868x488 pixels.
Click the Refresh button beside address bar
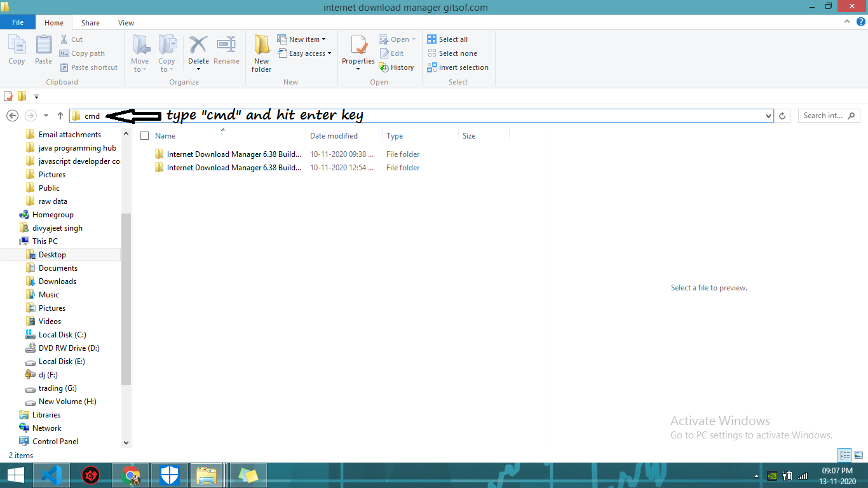pos(782,116)
